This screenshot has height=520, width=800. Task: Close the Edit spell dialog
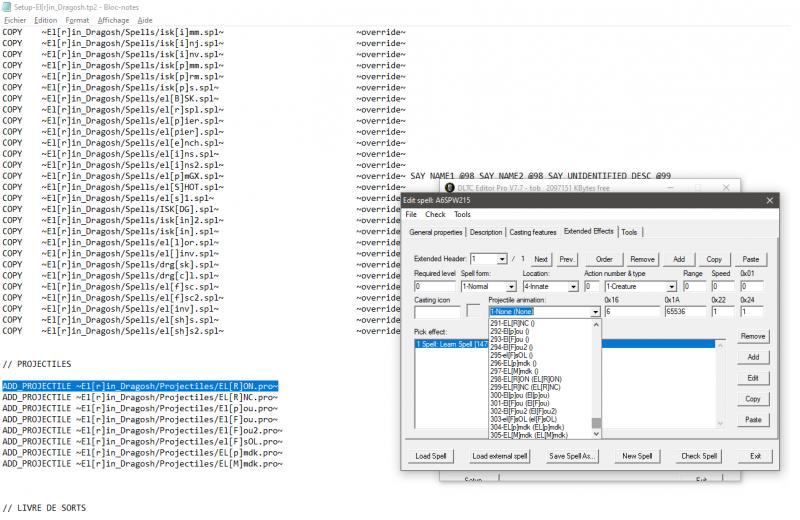(769, 201)
